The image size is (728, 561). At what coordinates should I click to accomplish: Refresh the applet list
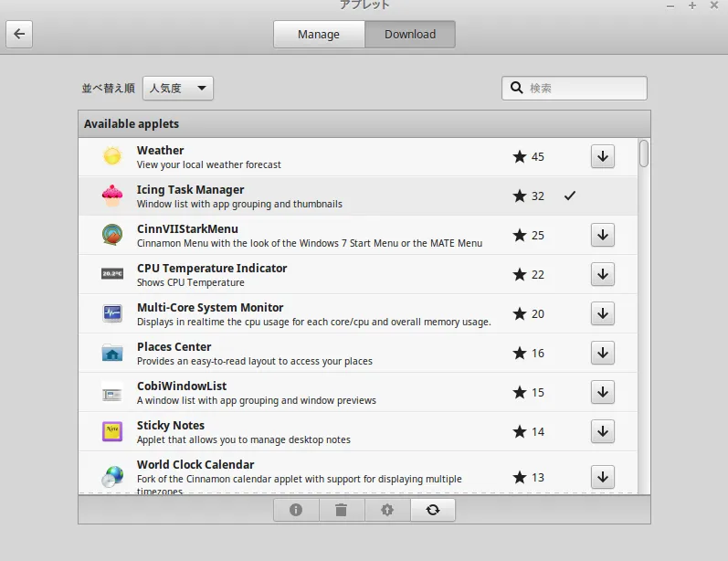coord(433,510)
